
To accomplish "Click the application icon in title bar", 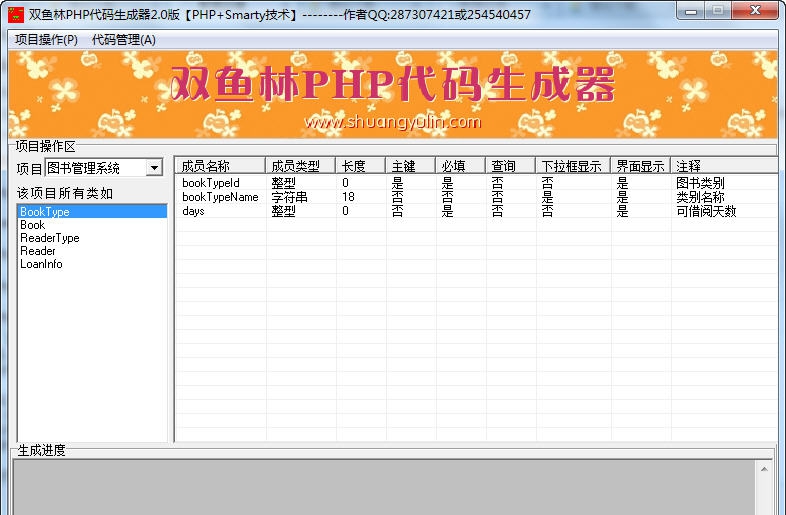I will (x=16, y=15).
